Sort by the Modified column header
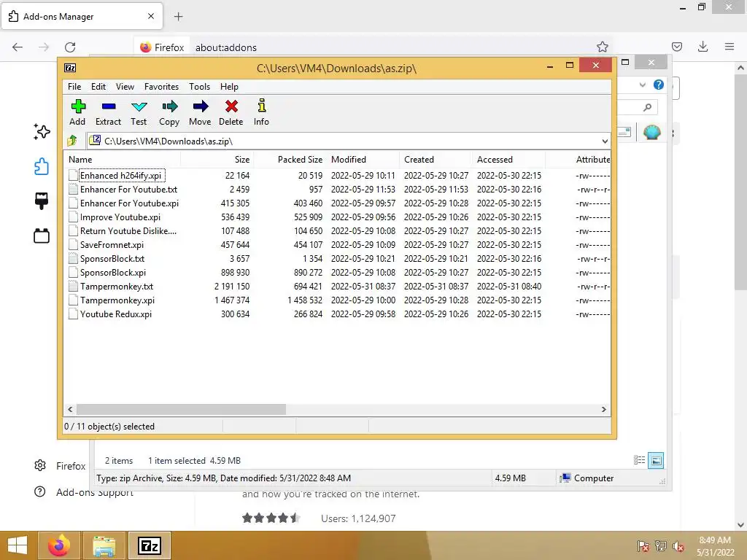The height and width of the screenshot is (560, 747). click(x=363, y=160)
